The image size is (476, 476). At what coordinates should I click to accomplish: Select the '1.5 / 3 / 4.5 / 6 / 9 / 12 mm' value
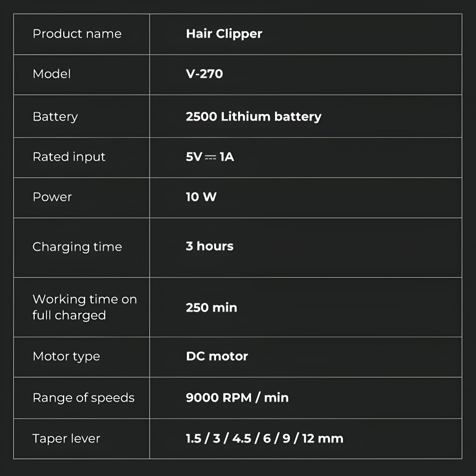[265, 439]
